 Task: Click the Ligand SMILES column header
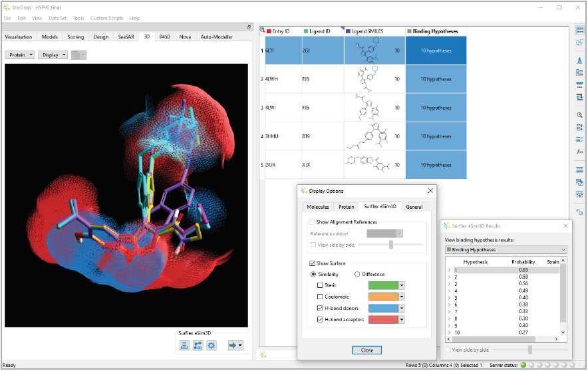pyautogui.click(x=374, y=31)
